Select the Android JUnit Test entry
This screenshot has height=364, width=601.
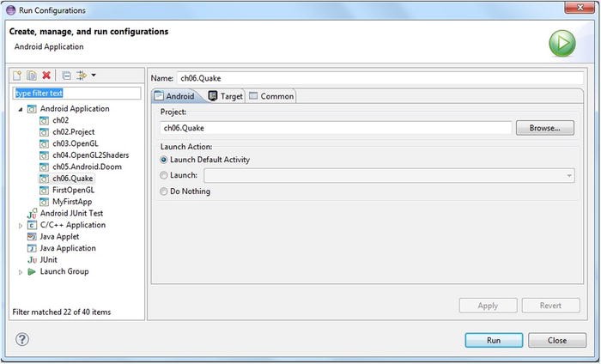(x=72, y=213)
